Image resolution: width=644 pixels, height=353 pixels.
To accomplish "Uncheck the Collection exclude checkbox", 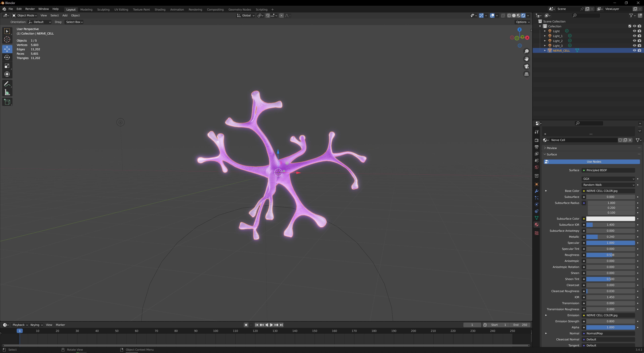I will point(630,26).
